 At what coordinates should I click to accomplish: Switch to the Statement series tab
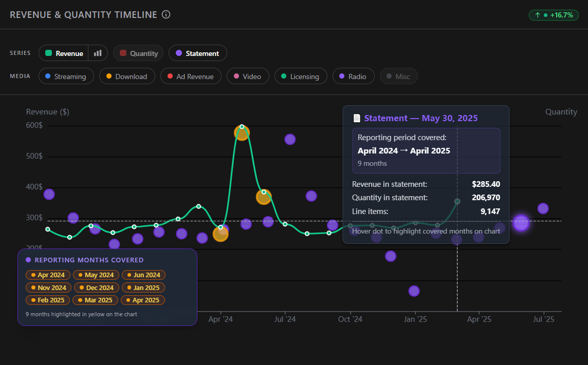pyautogui.click(x=197, y=53)
